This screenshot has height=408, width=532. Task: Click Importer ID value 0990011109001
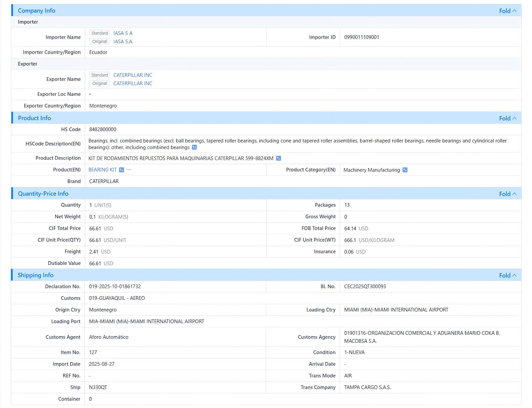pyautogui.click(x=362, y=37)
